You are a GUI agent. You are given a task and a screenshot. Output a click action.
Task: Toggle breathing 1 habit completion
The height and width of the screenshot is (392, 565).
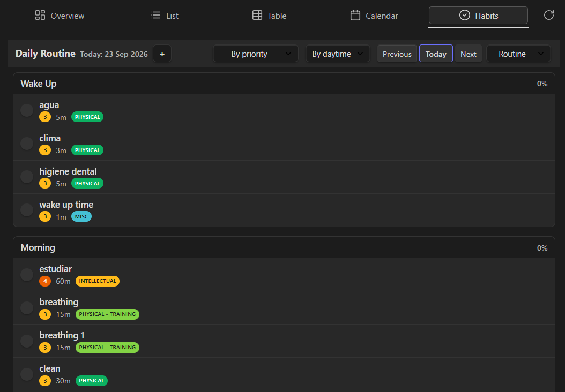coord(27,341)
